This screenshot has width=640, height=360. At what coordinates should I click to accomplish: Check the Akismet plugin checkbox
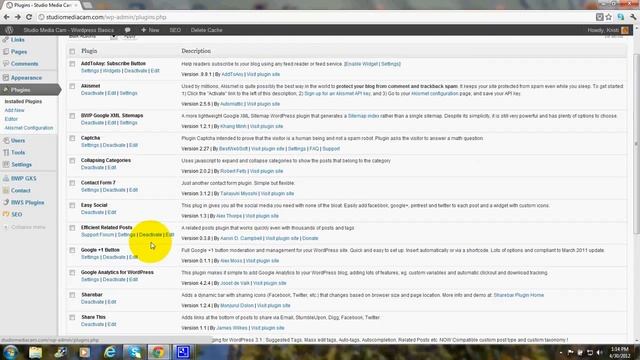[x=72, y=87]
